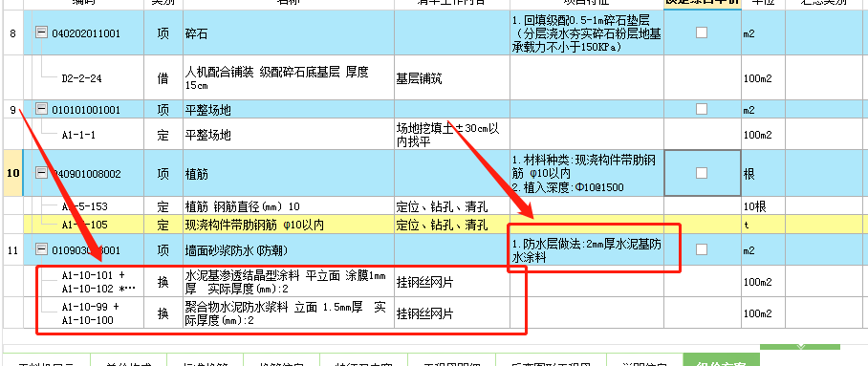Click 挂钢丝网片 in the 水泥基渗透 row
The height and width of the screenshot is (366, 868).
(x=424, y=282)
